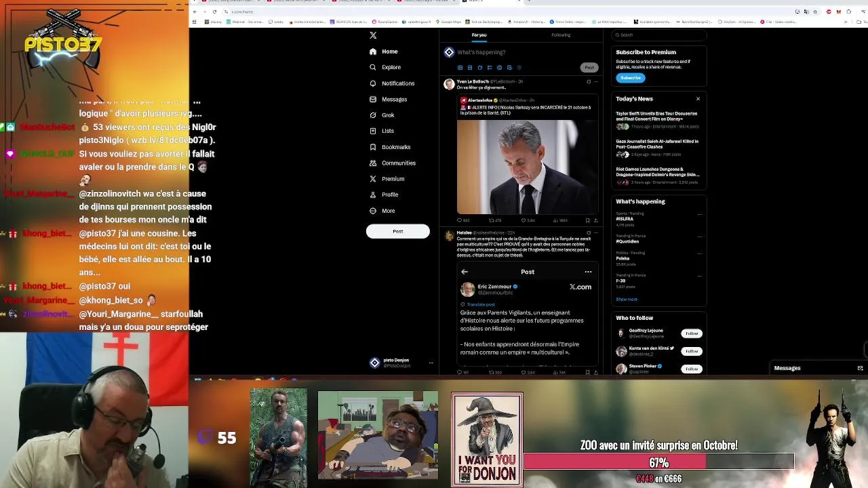
Task: Click the X logo in the sidebar
Action: point(373,35)
